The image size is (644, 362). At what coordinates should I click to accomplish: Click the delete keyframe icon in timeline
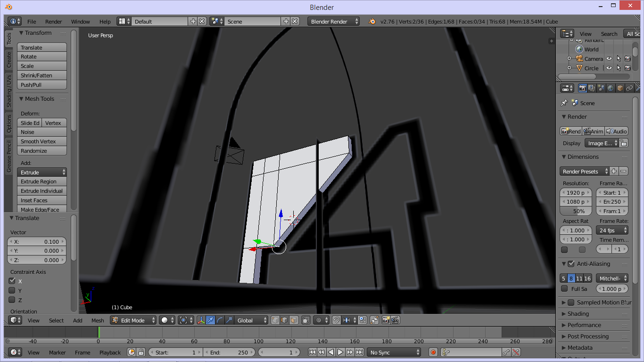[x=516, y=352]
